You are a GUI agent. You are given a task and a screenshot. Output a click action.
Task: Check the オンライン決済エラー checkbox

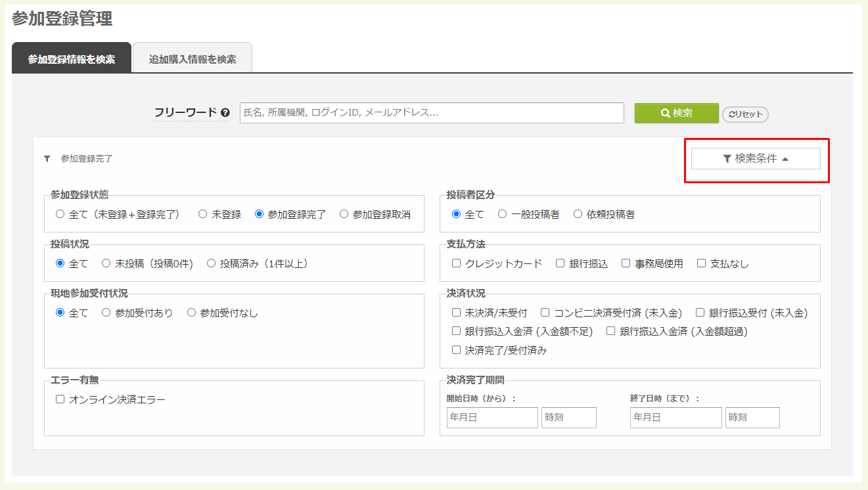coord(60,398)
